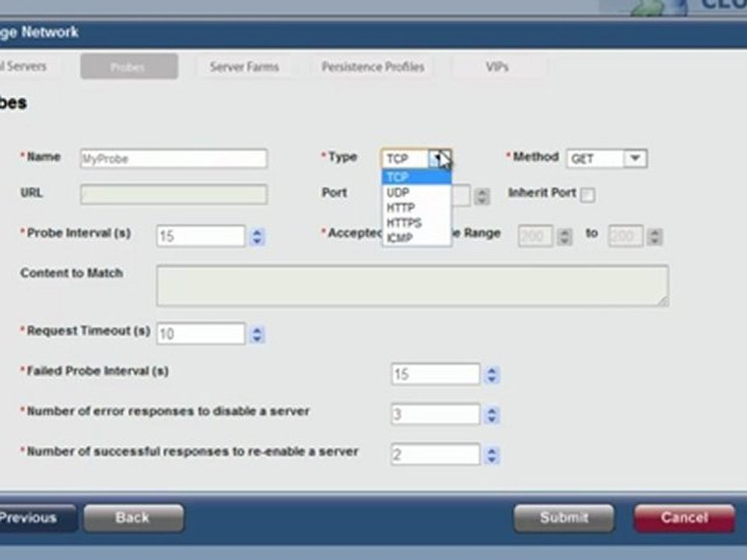Go to the VIPs tab
Screen dimensions: 747x560
[x=497, y=67]
